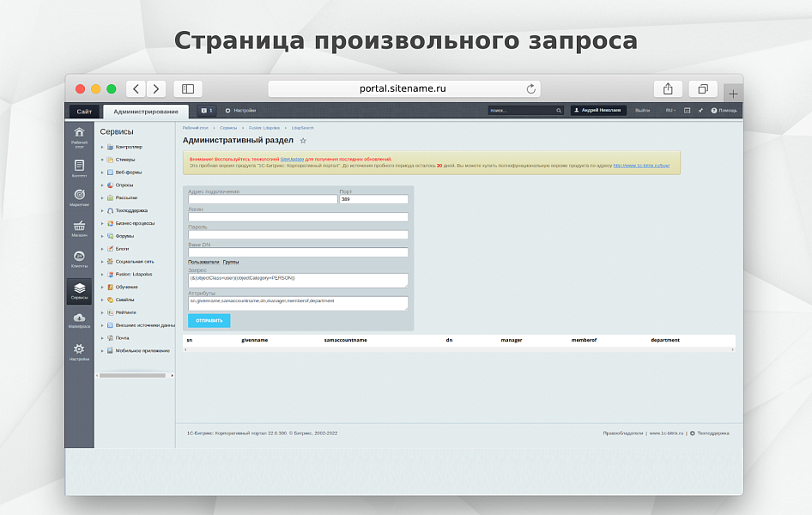Open the Marketplace cloud icon
Screen dimensions: 812x515
(79, 319)
